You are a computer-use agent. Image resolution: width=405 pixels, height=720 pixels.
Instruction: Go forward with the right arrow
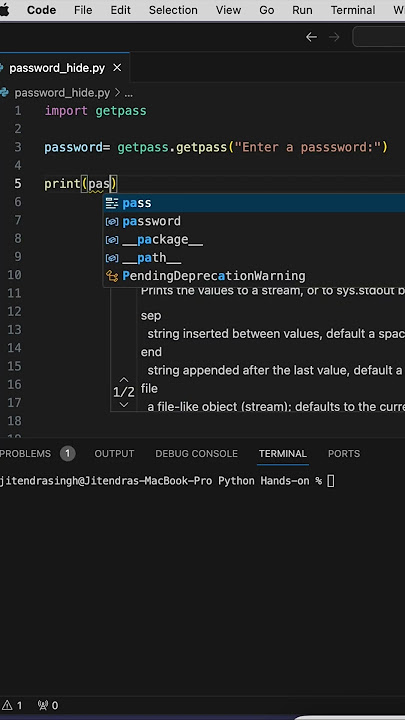click(x=334, y=37)
